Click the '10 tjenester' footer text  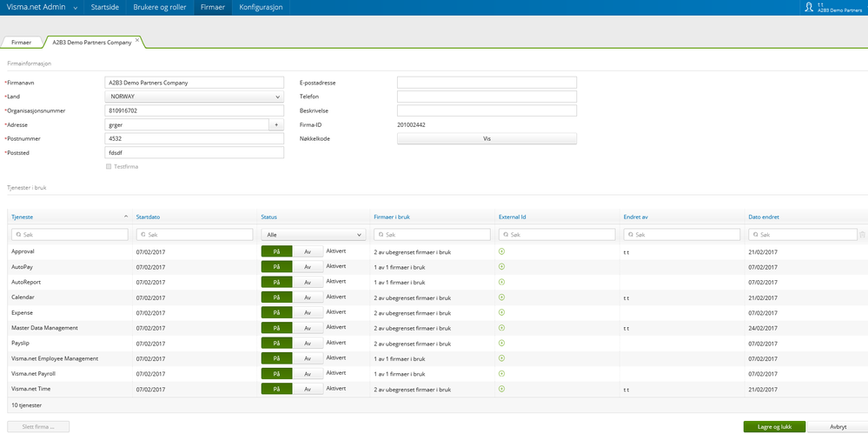click(27, 405)
